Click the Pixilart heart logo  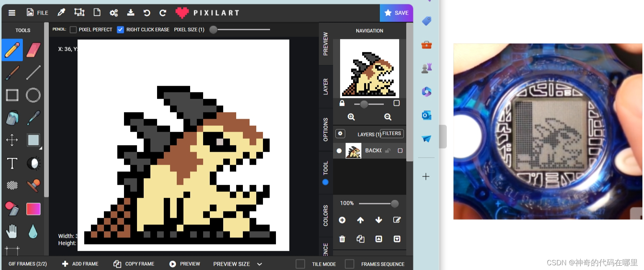(182, 13)
